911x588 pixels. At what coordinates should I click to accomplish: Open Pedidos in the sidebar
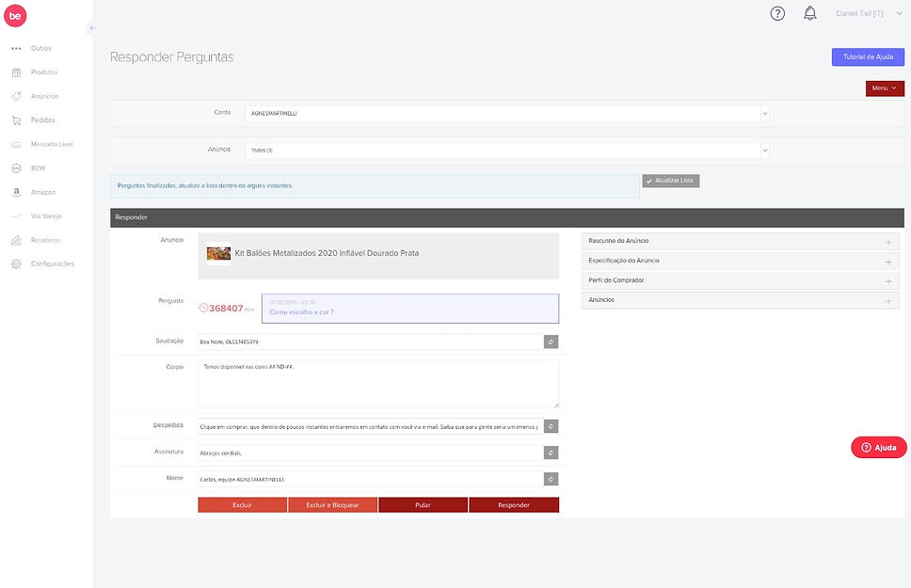[43, 120]
